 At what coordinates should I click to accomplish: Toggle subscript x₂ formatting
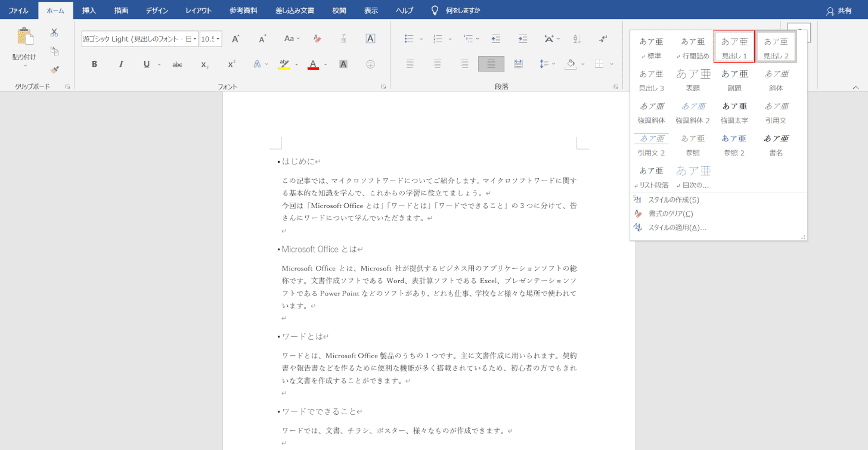click(x=204, y=64)
